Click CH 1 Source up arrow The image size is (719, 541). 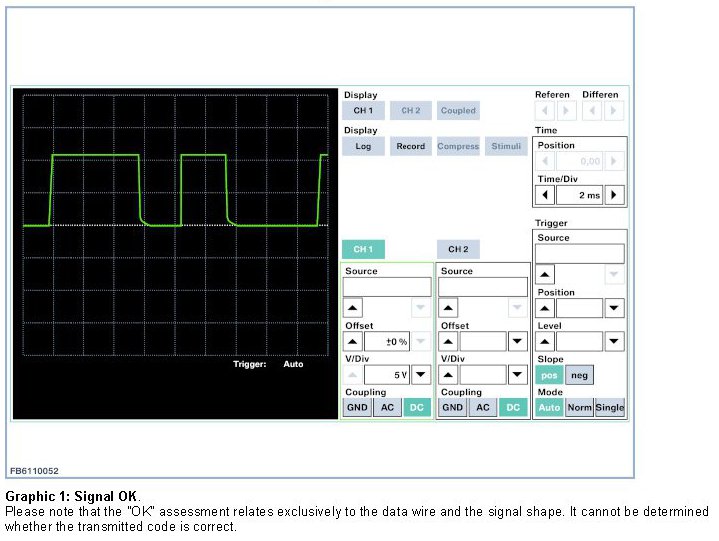click(354, 309)
